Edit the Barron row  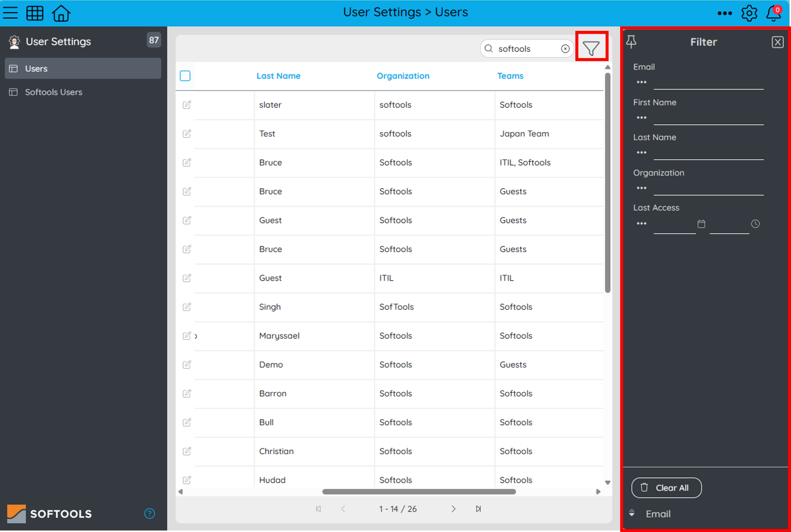(x=187, y=394)
